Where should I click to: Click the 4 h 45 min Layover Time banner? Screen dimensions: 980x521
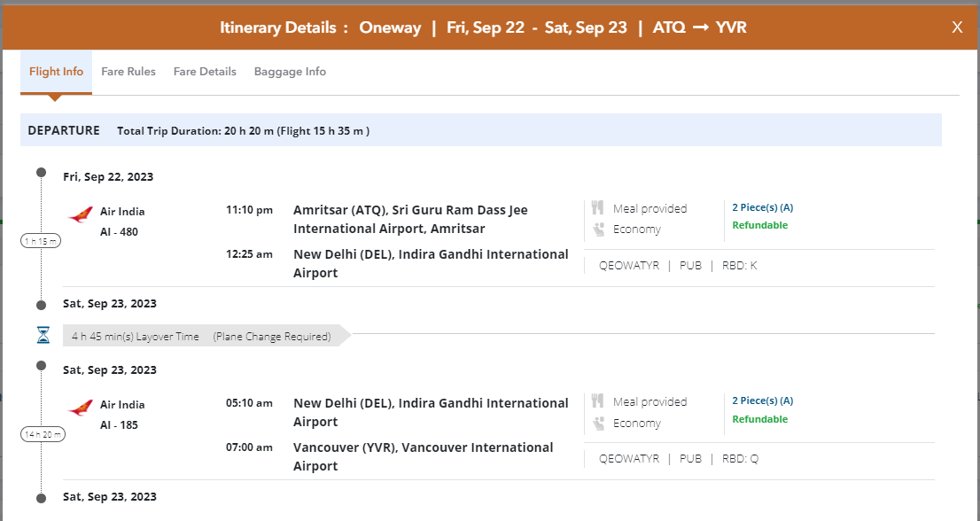pos(201,337)
